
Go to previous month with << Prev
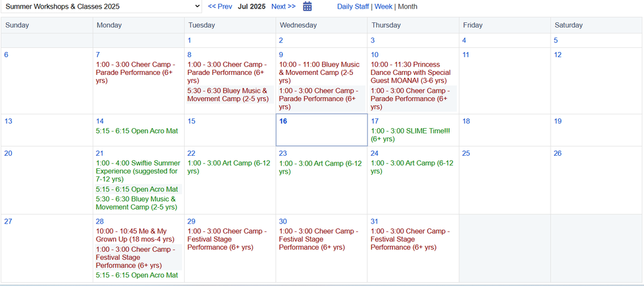[219, 7]
